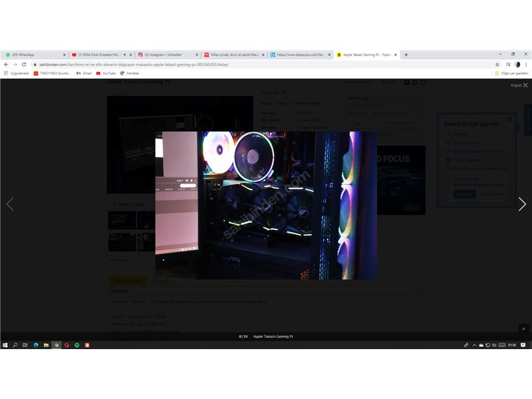Open the Chrome three-dot menu

point(526,65)
